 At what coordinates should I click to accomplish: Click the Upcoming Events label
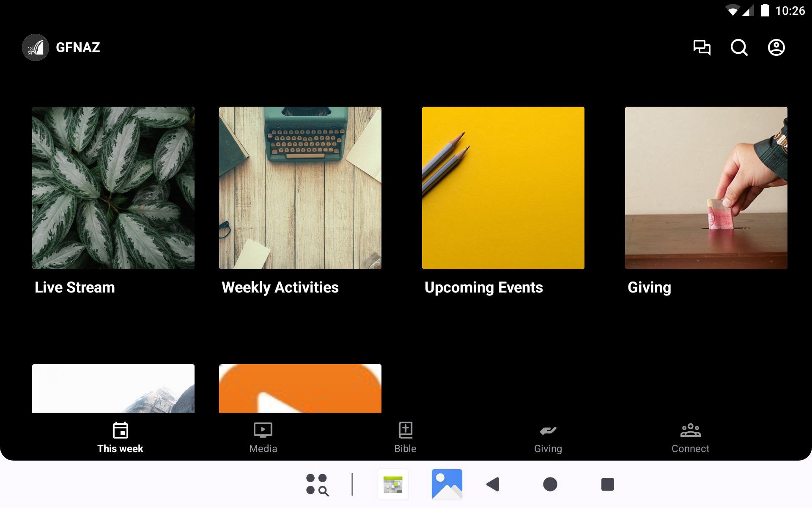coord(483,287)
